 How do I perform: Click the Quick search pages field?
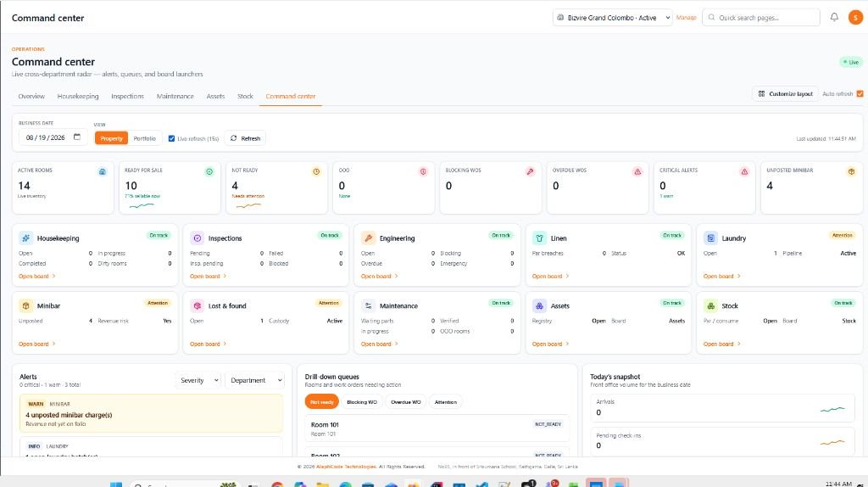pos(761,18)
